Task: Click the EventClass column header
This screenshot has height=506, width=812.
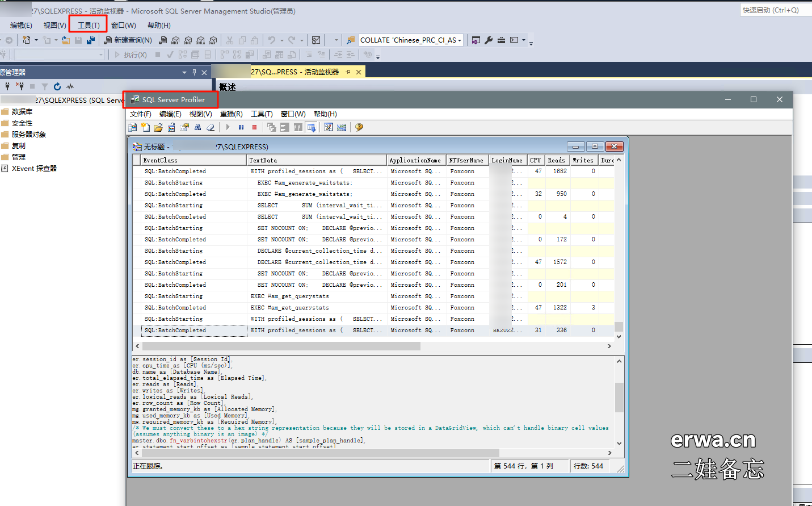Action: click(193, 160)
